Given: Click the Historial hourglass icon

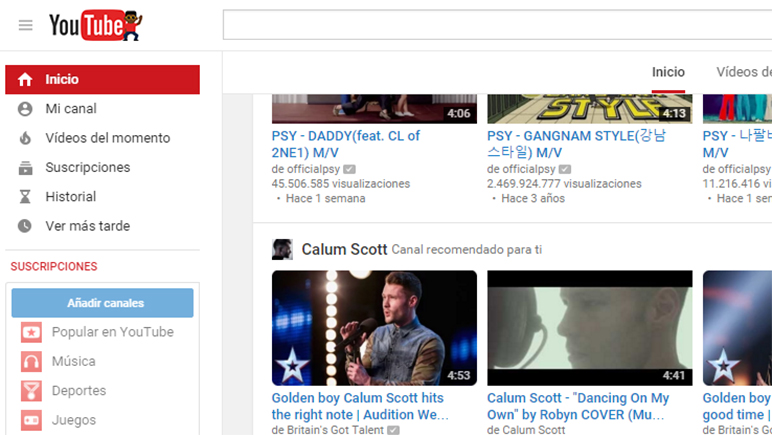Looking at the screenshot, I should click(25, 197).
